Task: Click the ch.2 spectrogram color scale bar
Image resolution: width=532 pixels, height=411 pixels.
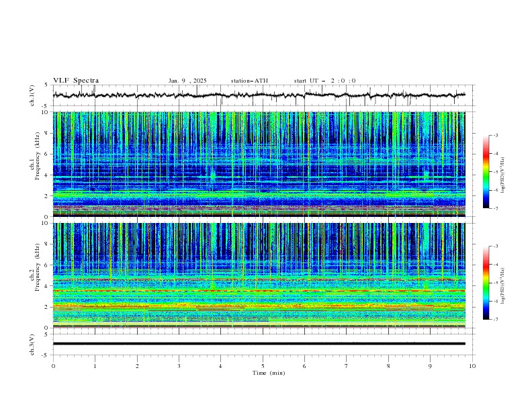Action: tap(486, 283)
